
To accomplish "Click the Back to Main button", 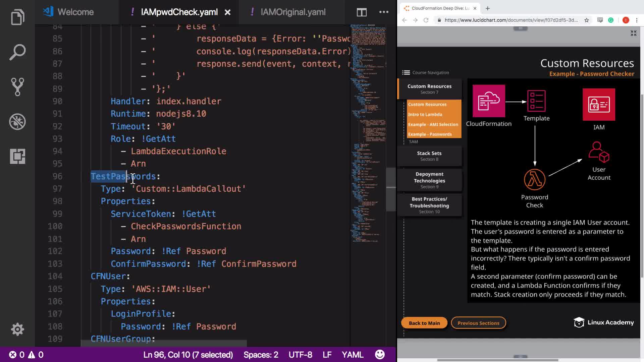I will [x=424, y=323].
